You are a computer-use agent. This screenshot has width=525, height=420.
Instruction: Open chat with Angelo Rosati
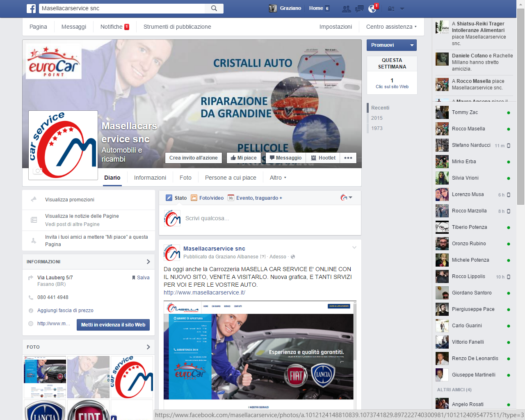click(x=473, y=404)
